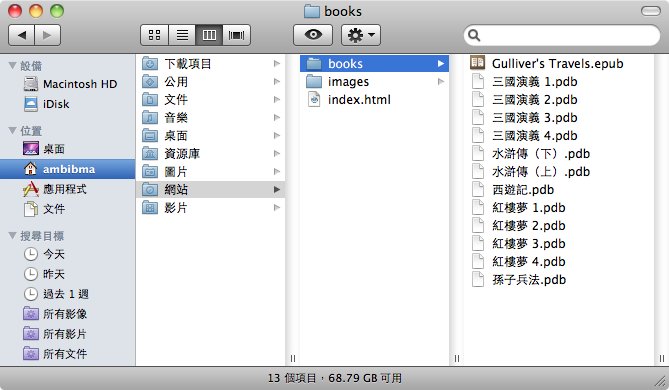
Task: Select 水滸傳（上）.pdb
Action: point(558,172)
